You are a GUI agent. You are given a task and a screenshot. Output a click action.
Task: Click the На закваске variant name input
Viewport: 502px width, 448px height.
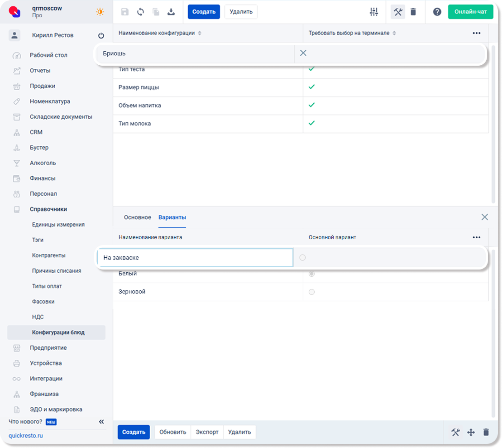[195, 258]
